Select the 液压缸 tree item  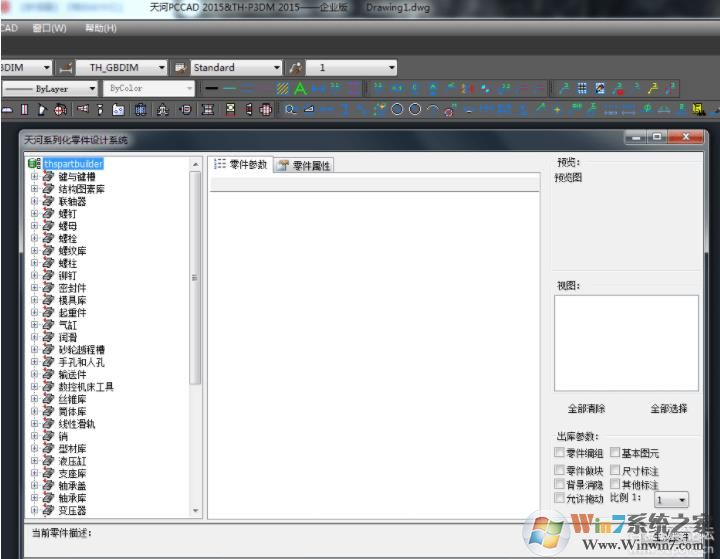click(72, 461)
